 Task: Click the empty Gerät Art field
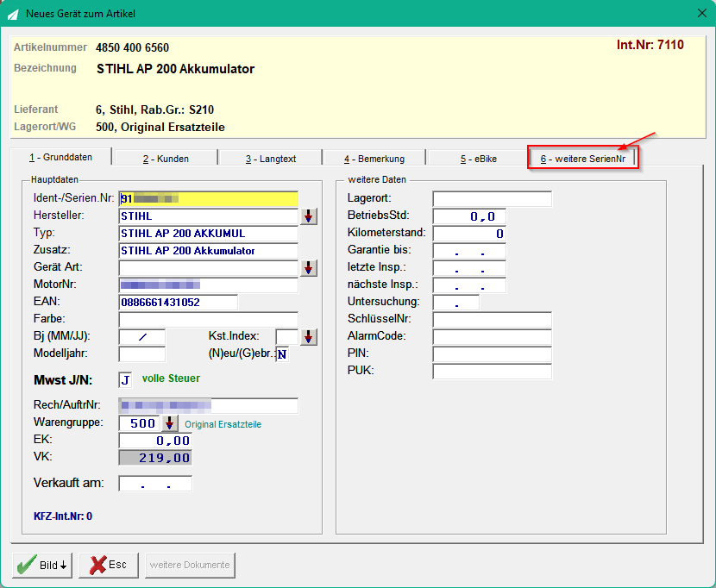tap(208, 268)
